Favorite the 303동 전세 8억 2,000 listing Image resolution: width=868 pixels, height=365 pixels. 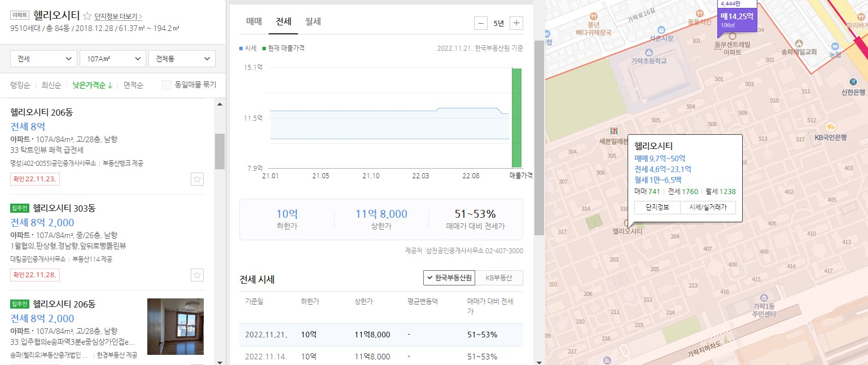point(197,275)
